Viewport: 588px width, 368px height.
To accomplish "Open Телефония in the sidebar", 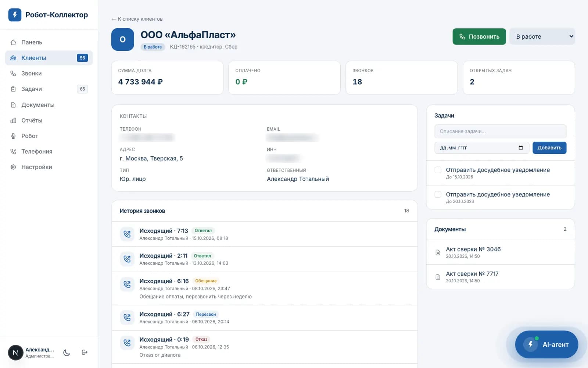I will (x=49, y=151).
